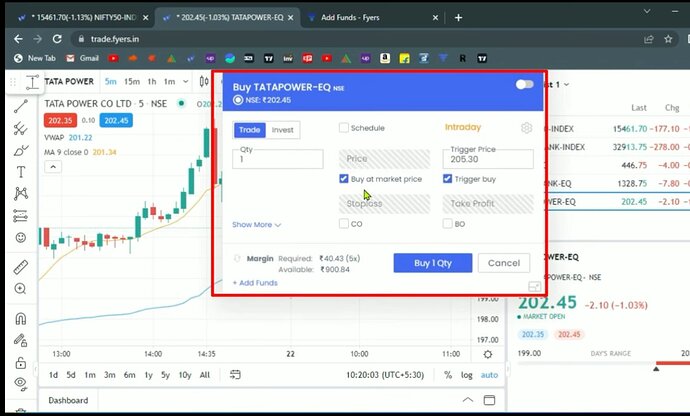Viewport: 690px width, 416px height.
Task: Select the pitchfork drawing tool
Action: click(x=21, y=128)
